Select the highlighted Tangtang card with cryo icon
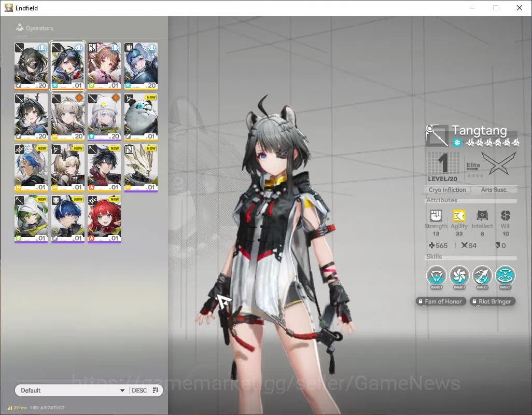 click(67, 66)
